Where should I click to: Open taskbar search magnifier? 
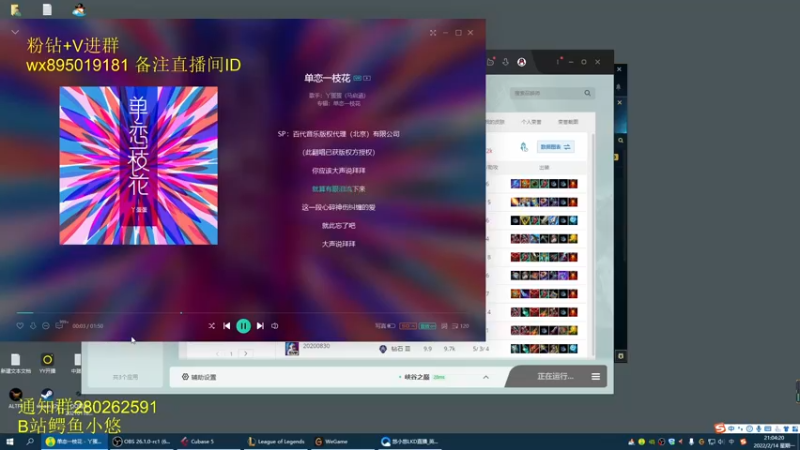30,441
